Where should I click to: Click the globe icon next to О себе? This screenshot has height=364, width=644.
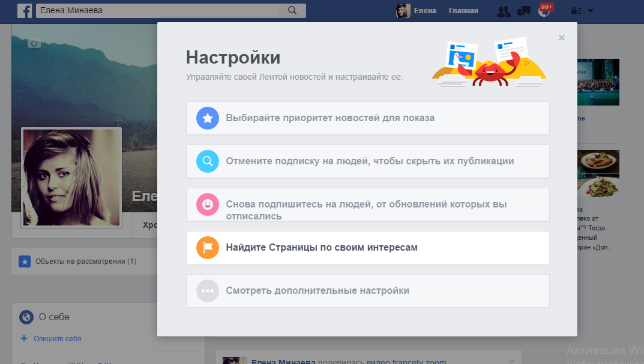point(26,317)
